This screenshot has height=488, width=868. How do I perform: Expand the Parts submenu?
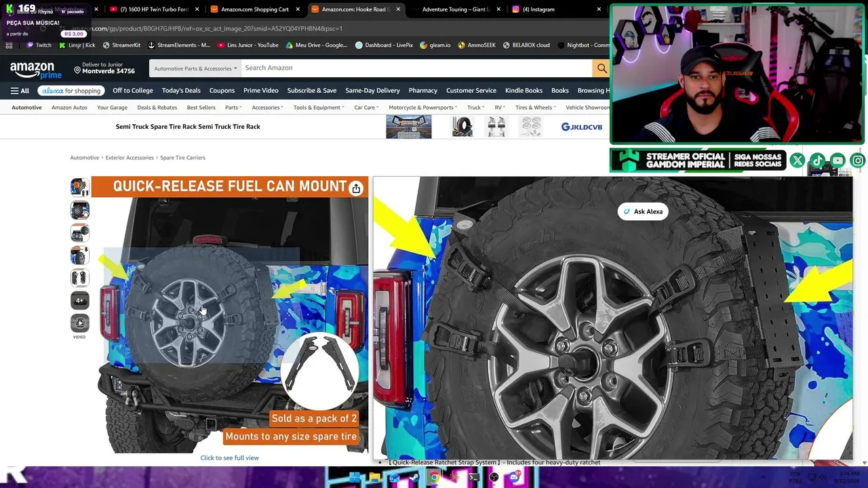click(233, 108)
